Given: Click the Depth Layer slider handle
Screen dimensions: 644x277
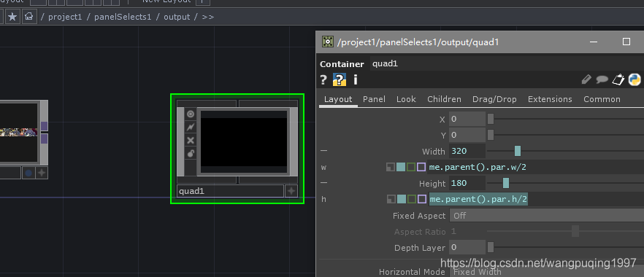Looking at the screenshot, I should 491,248.
